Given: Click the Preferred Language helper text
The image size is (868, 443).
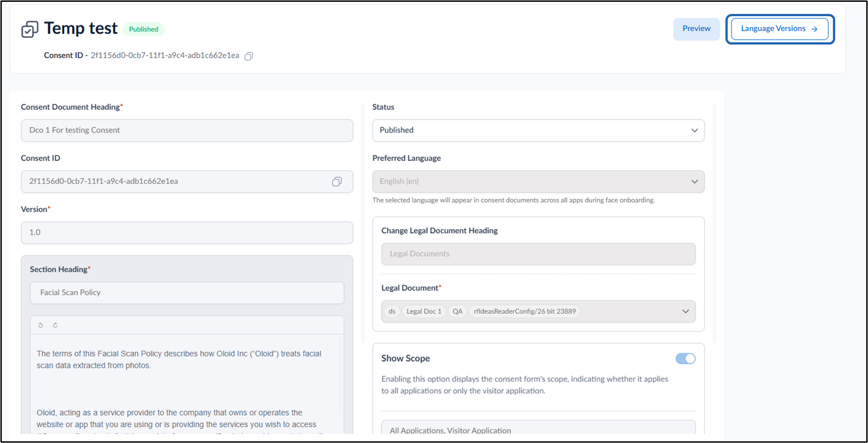Looking at the screenshot, I should (x=514, y=200).
